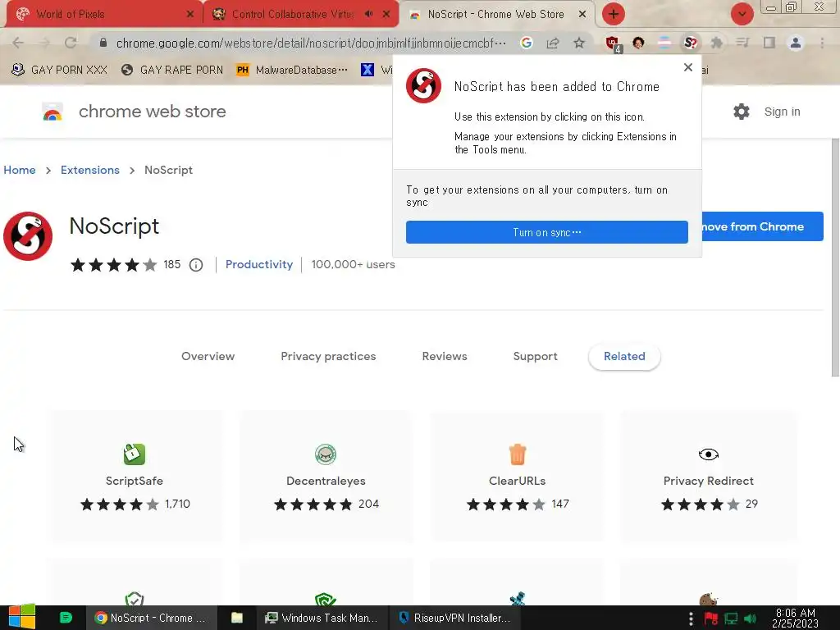Click the NoScript extension icon in toolbar
The image size is (840, 630).
[691, 43]
